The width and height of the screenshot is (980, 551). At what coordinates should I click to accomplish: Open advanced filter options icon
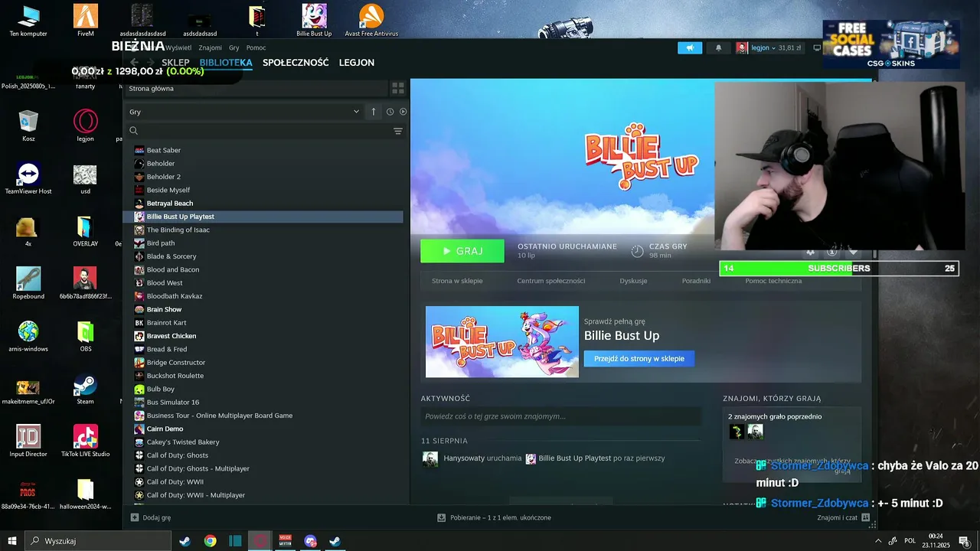(398, 131)
